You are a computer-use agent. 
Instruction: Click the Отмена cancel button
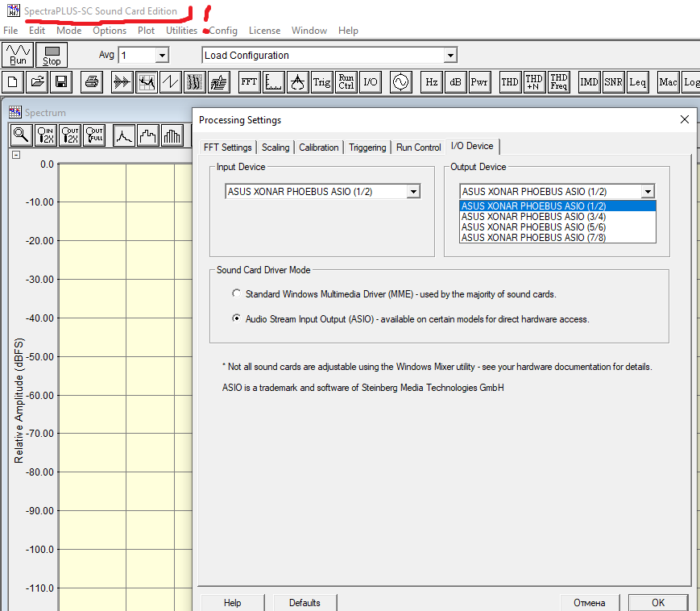[x=590, y=602]
